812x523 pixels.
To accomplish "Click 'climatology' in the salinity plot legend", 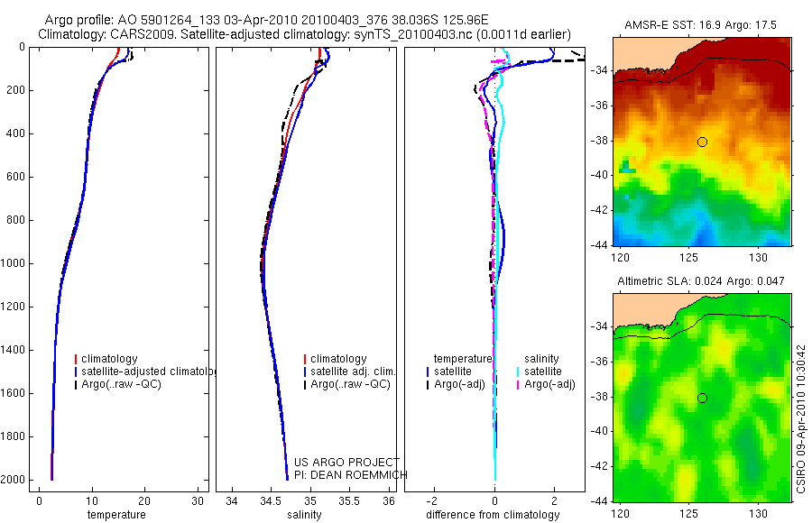I will pyautogui.click(x=338, y=359).
